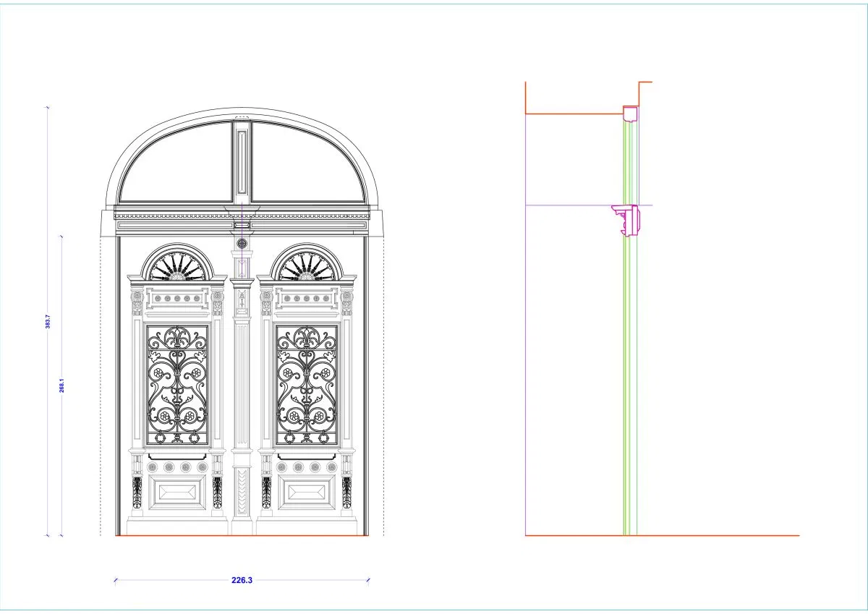
Task: Click the circular rosette atop the central pilaster
Action: coord(242,244)
